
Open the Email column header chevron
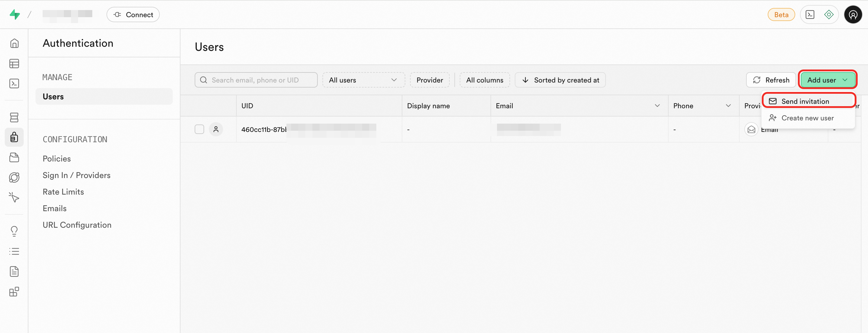pyautogui.click(x=657, y=106)
